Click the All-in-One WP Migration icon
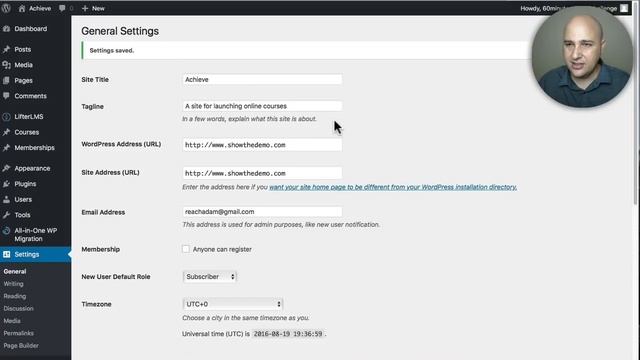Screen dimensions: 640x360 coord(7,231)
